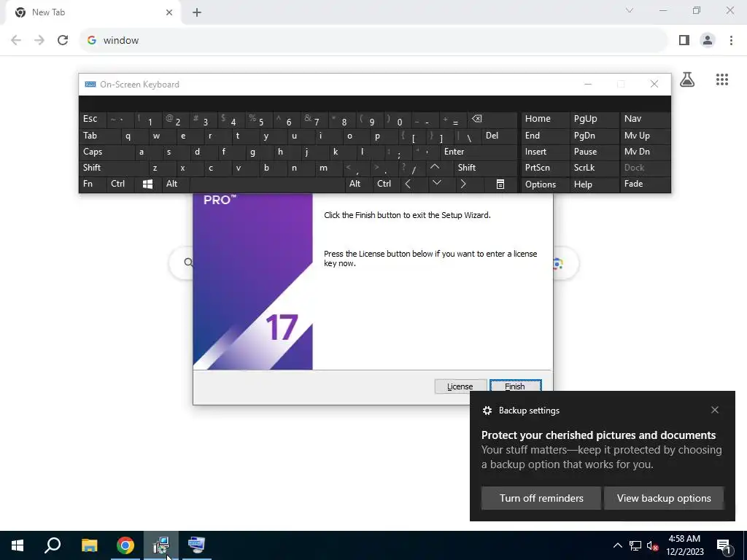Click the Finish button in Setup Wizard
The height and width of the screenshot is (560, 747).
516,386
